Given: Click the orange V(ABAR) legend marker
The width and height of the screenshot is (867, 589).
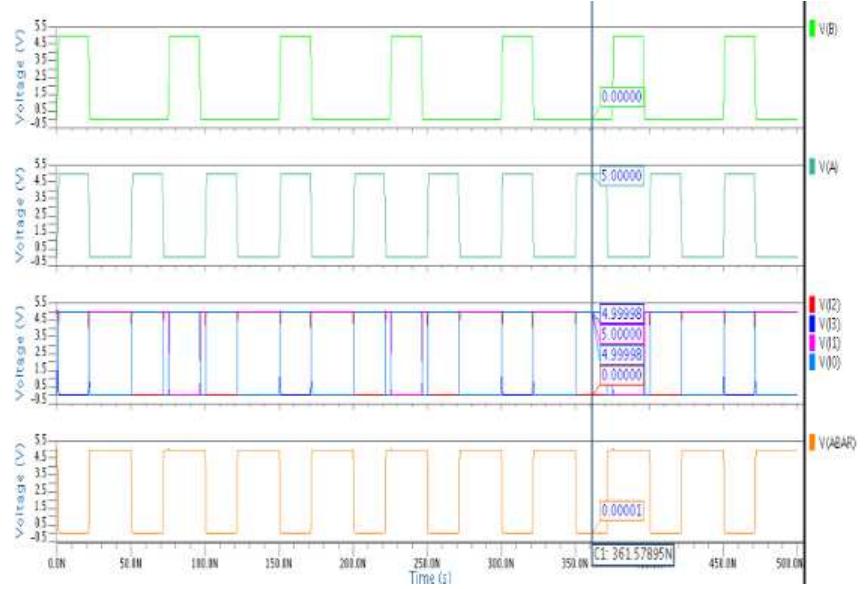Looking at the screenshot, I should [x=811, y=442].
